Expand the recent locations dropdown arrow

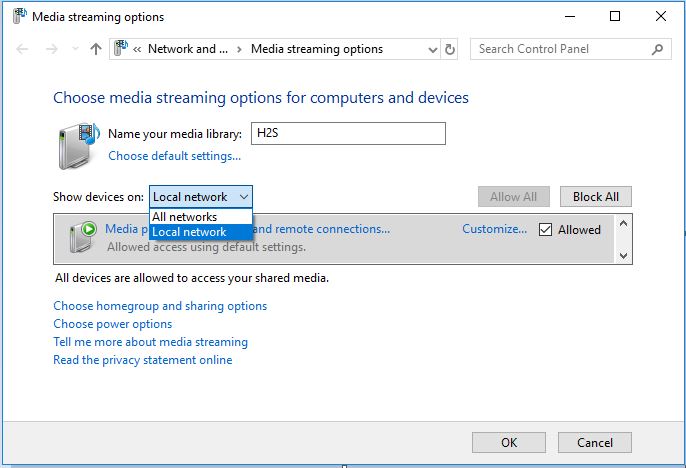click(73, 49)
